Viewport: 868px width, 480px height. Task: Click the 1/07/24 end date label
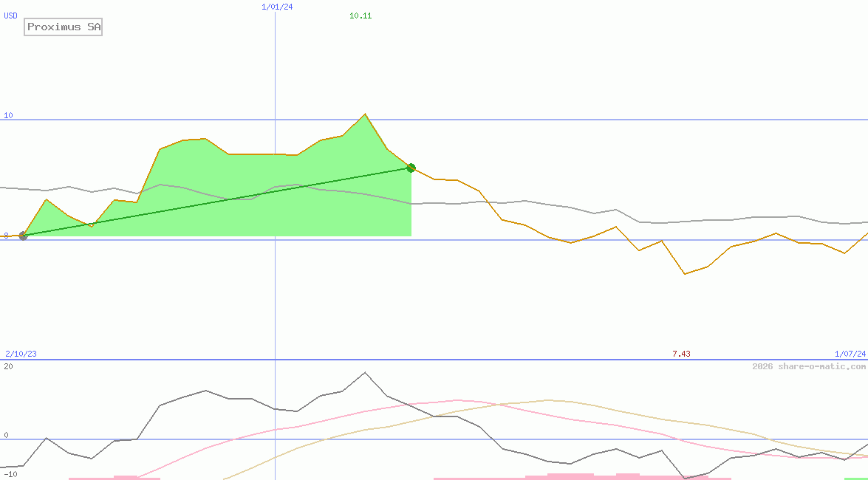pos(850,354)
